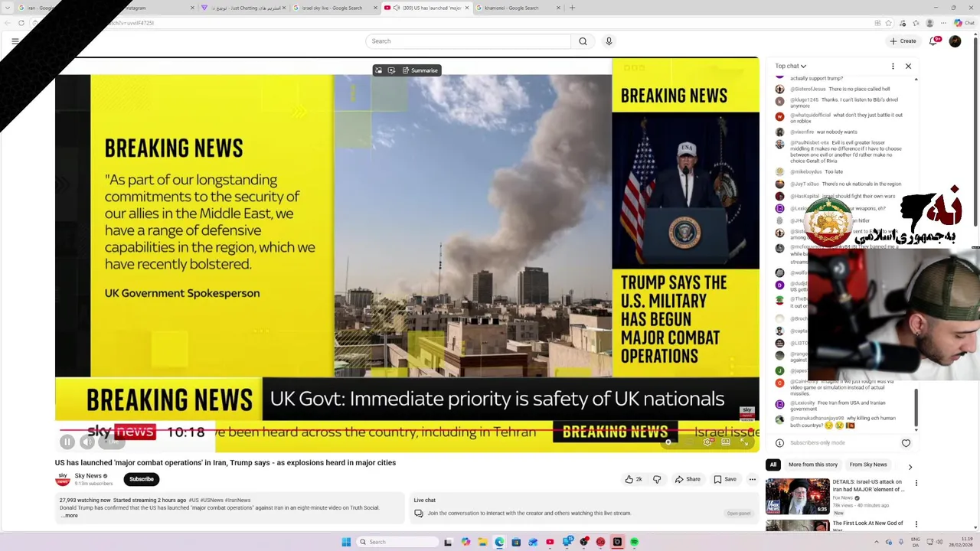Subscribe to Sky News channel

pyautogui.click(x=141, y=479)
